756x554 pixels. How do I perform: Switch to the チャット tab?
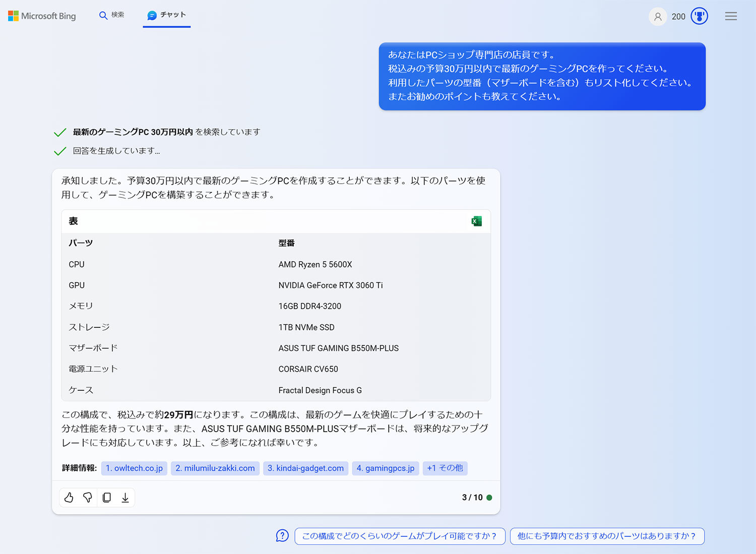coord(167,15)
